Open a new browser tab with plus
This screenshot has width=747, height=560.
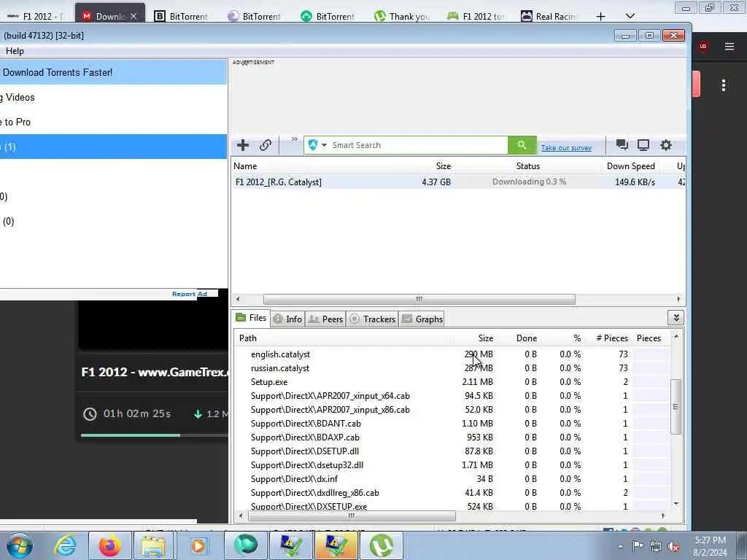(x=601, y=16)
